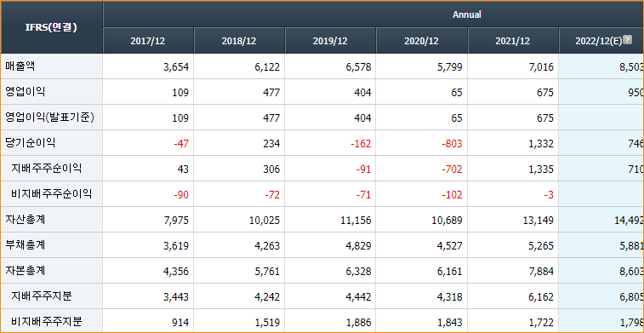Select the 1,332 net income value
The width and height of the screenshot is (644, 333).
click(540, 143)
